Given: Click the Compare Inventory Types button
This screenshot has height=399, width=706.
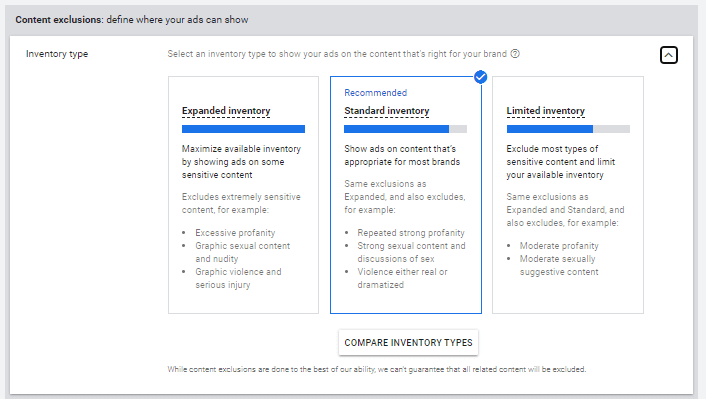Looking at the screenshot, I should [408, 343].
